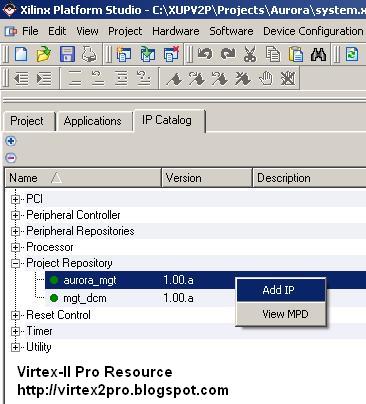This screenshot has height=404, width=366.
Task: Open the Hardware menu
Action: (x=176, y=31)
